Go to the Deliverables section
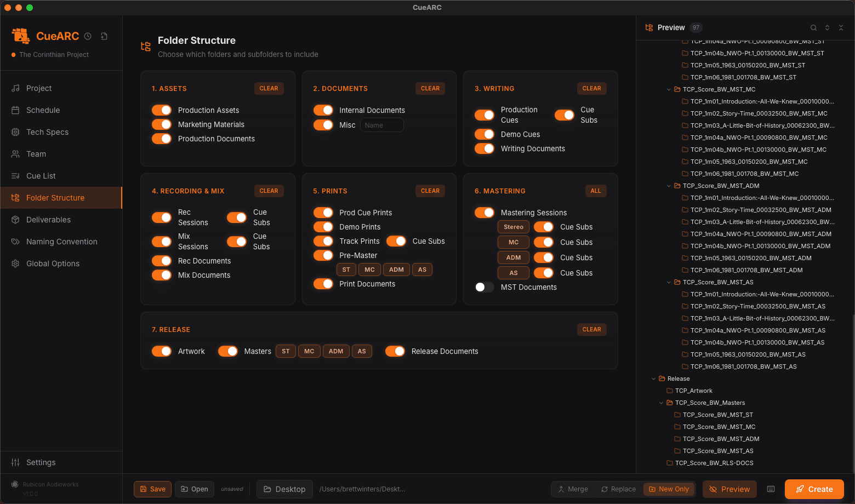 point(48,220)
